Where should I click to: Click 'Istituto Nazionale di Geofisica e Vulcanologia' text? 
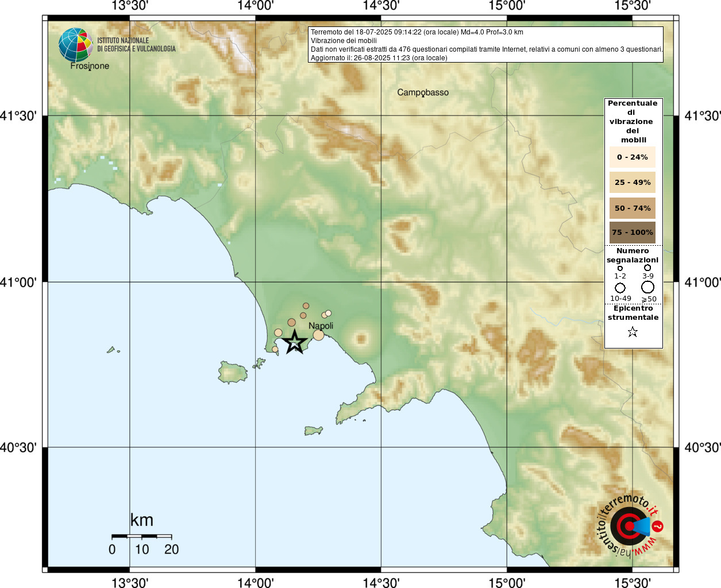(136, 45)
